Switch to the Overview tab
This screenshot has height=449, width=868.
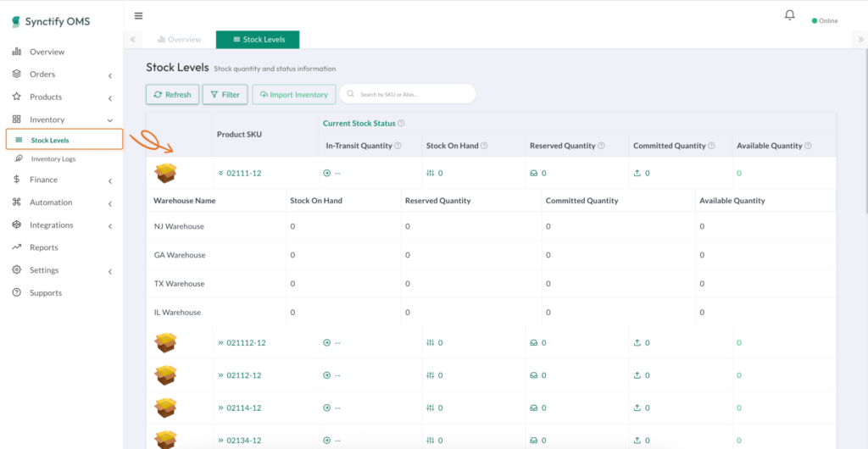click(x=180, y=40)
